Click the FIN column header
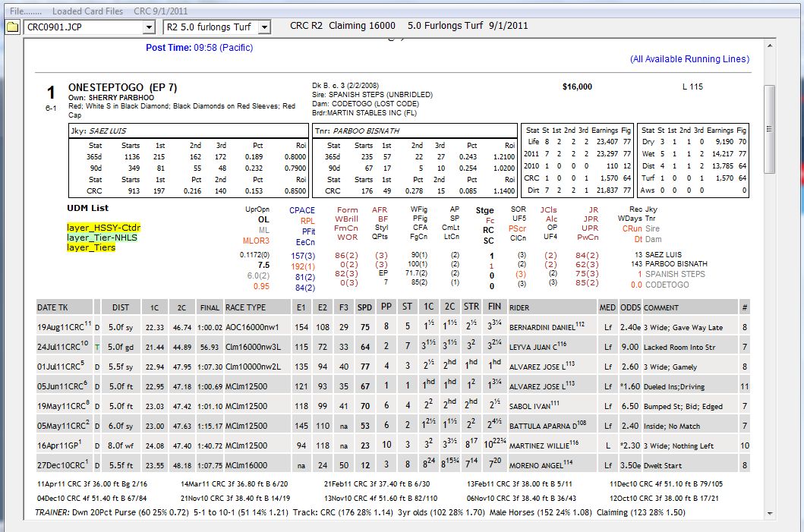The image size is (804, 532). pos(494,307)
